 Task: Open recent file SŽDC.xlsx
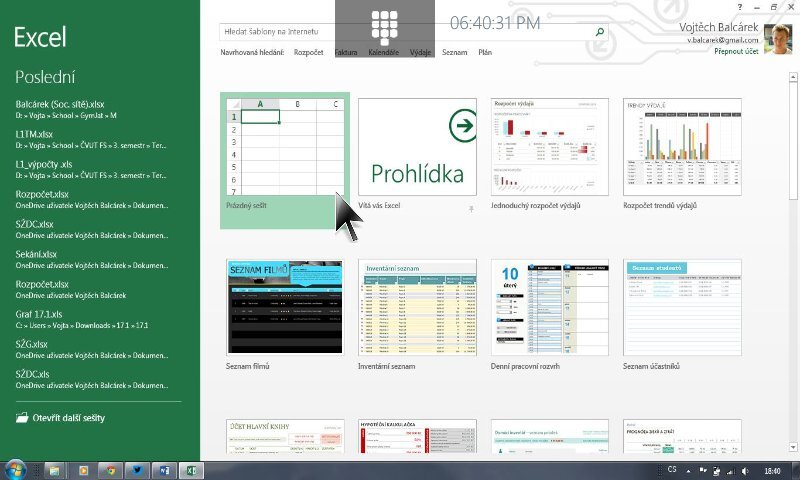coord(92,230)
